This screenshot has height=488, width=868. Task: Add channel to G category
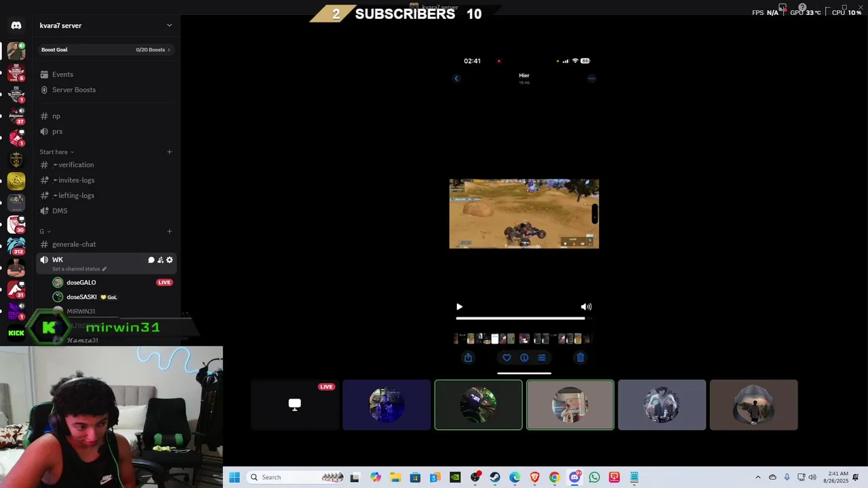point(170,231)
